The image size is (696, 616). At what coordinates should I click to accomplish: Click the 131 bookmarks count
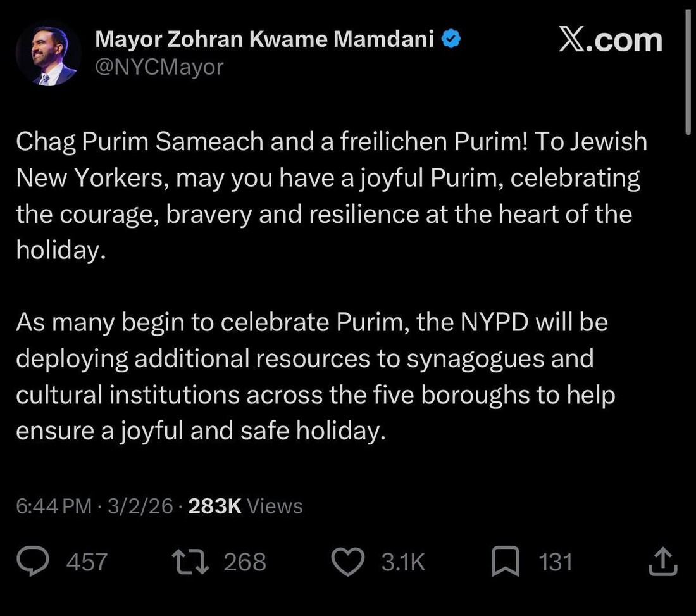[555, 562]
